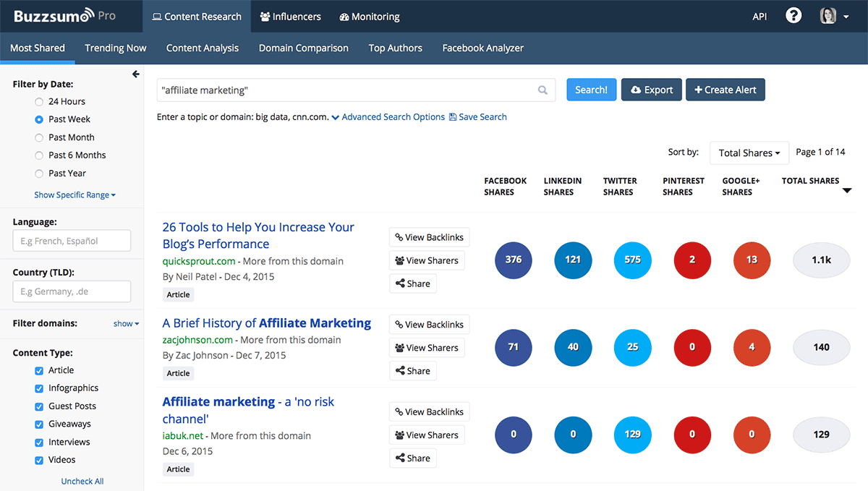
Task: Open the Top Authors subtab
Action: (x=396, y=48)
